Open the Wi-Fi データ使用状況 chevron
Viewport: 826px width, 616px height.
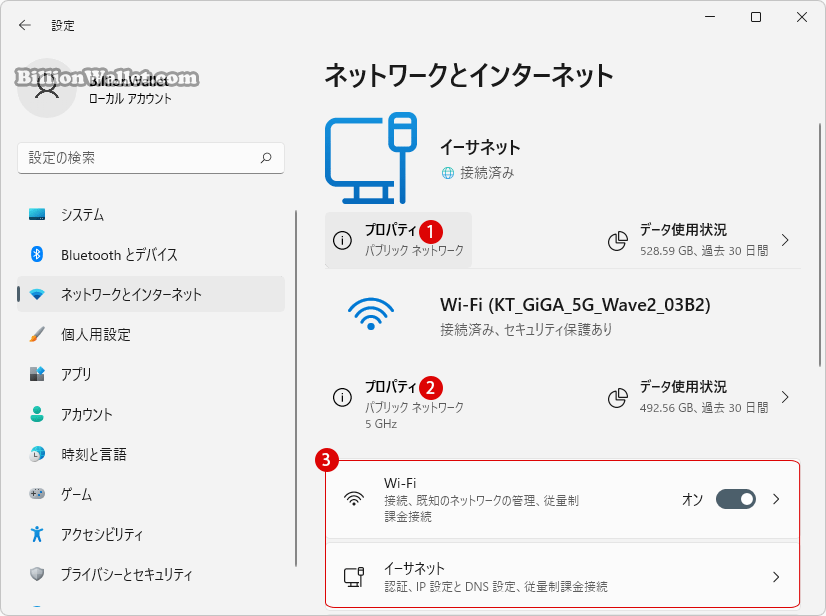click(785, 397)
